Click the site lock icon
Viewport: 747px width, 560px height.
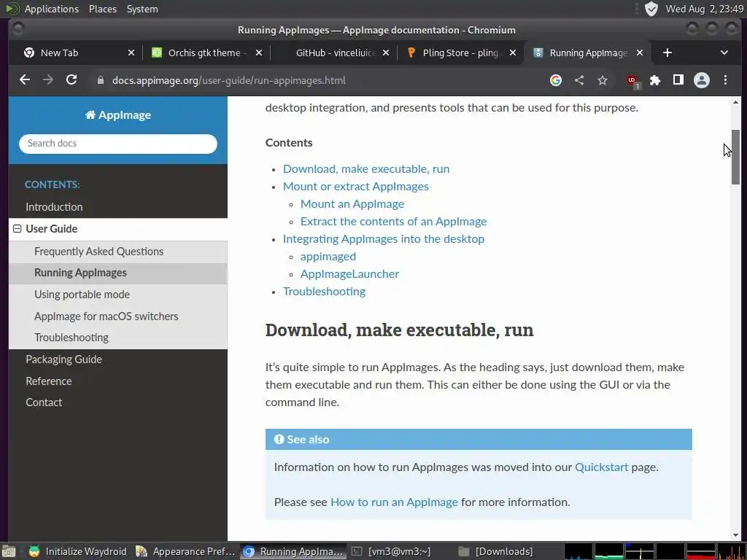click(101, 80)
